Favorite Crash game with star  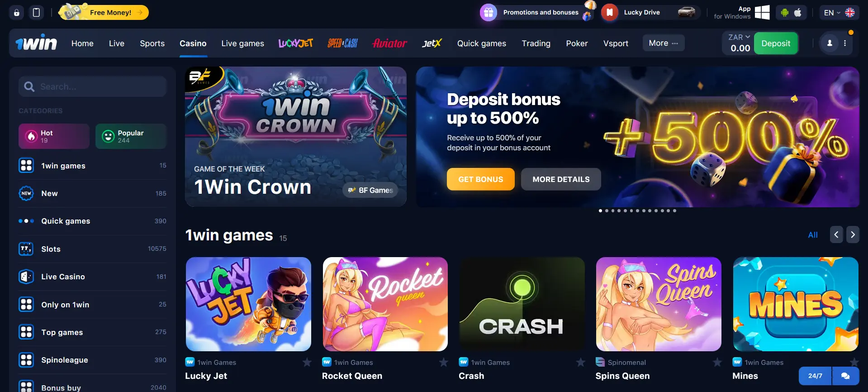click(581, 362)
